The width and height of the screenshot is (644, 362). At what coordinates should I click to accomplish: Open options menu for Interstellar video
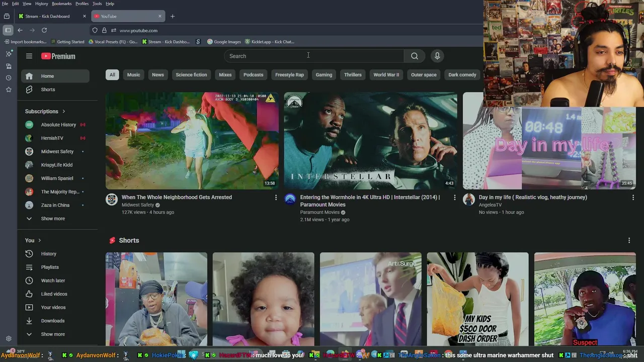(x=454, y=198)
